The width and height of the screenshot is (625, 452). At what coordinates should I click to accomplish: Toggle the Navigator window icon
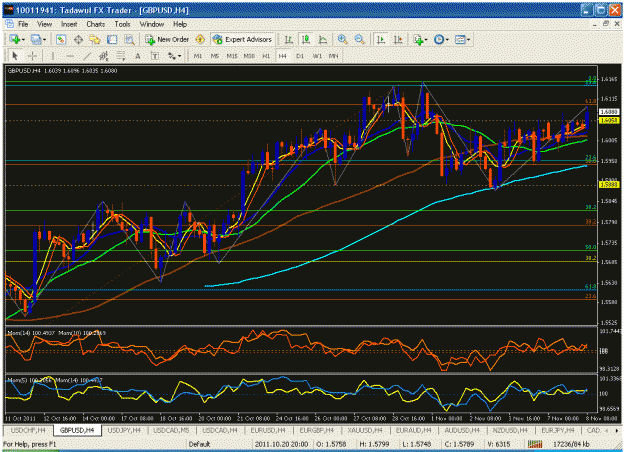pos(95,39)
